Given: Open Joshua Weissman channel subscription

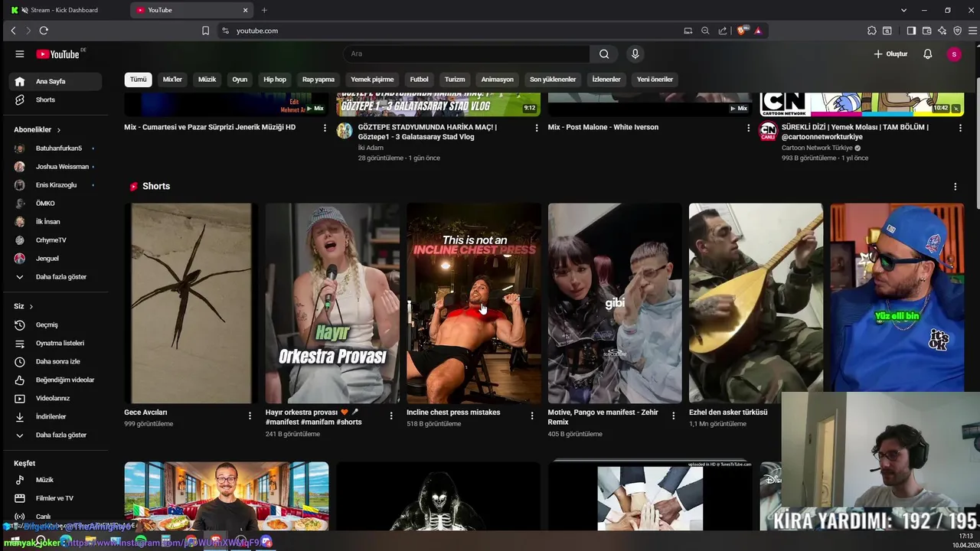Looking at the screenshot, I should pyautogui.click(x=57, y=167).
